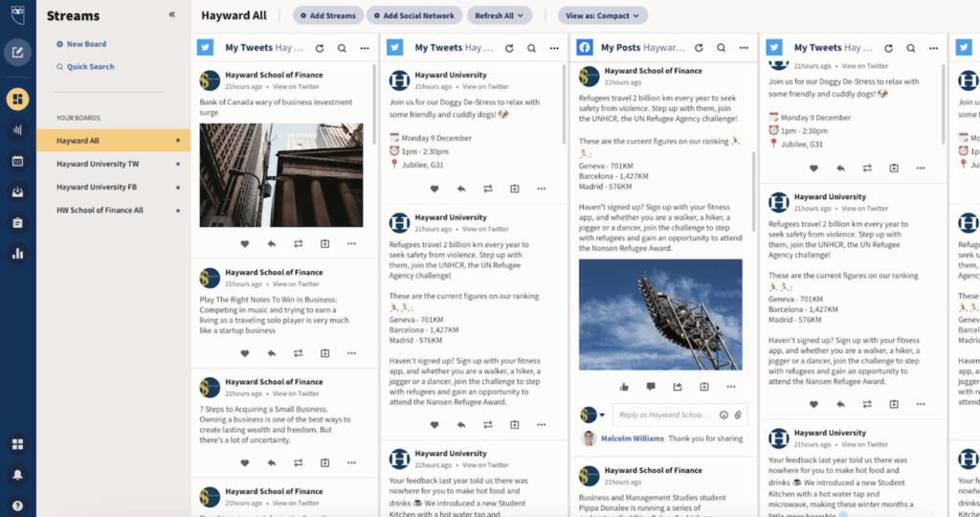980x517 pixels.
Task: Reply to Bank of Canada tweet
Action: (x=272, y=244)
